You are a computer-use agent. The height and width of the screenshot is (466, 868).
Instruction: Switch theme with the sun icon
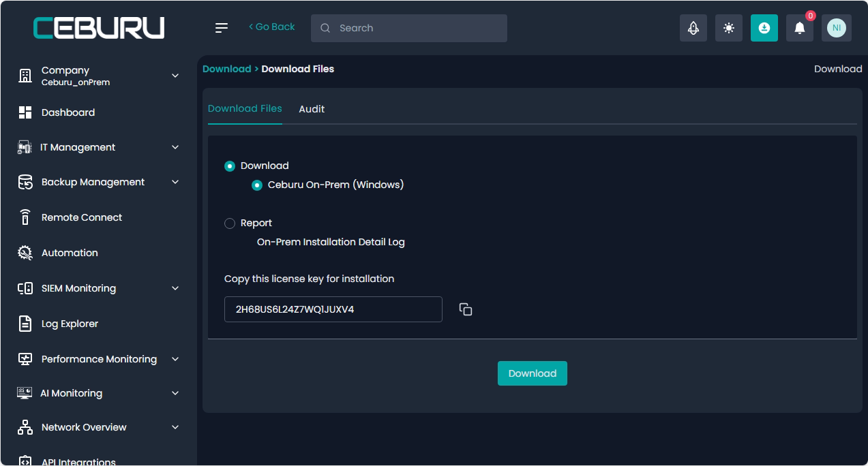pos(729,28)
